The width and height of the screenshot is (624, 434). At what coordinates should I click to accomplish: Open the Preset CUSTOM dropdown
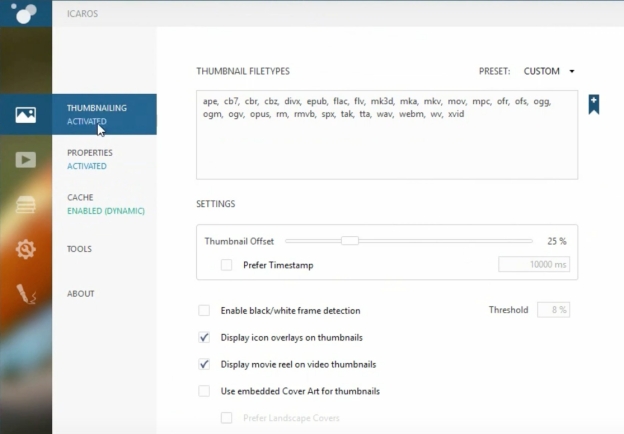pos(548,71)
